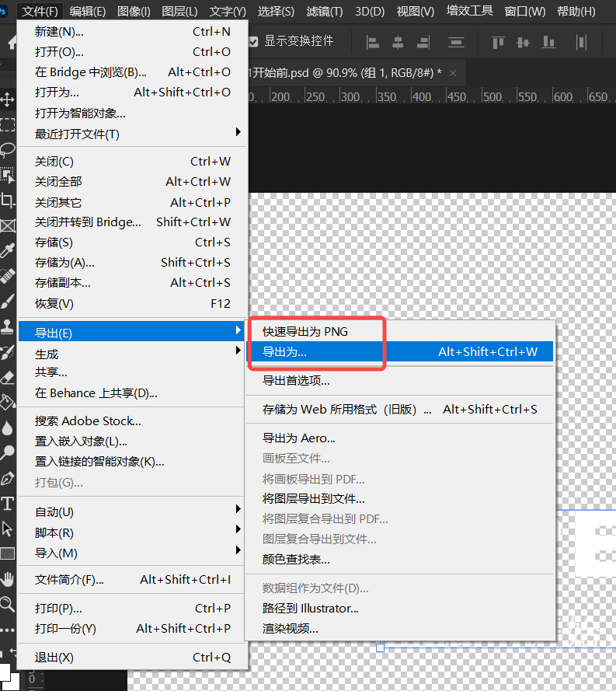Select the horizontal Type tool
This screenshot has height=691, width=616.
[8, 504]
